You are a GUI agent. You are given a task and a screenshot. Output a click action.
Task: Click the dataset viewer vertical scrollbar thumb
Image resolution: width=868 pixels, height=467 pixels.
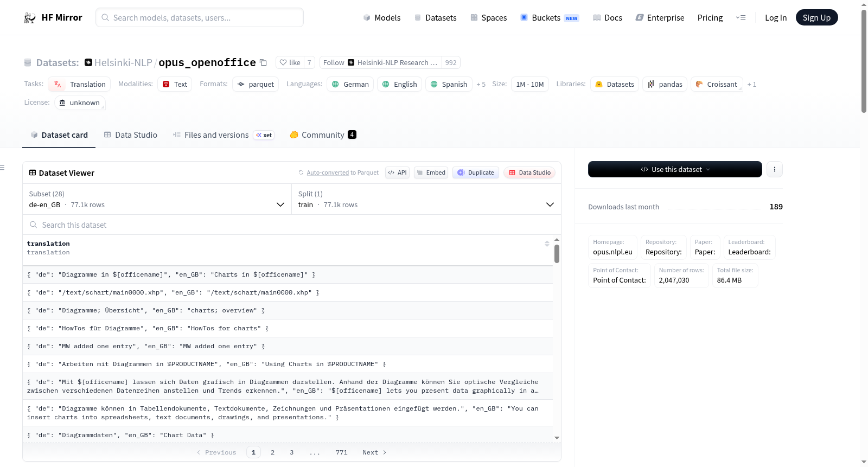(x=557, y=254)
